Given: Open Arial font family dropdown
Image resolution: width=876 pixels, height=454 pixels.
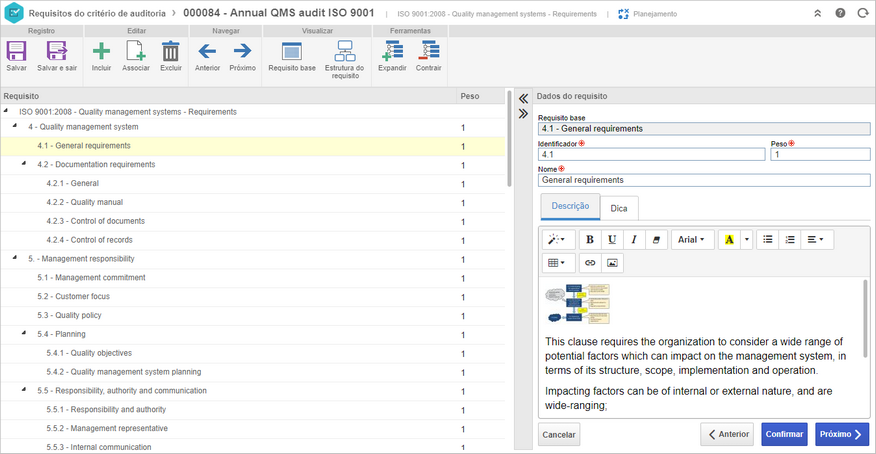Looking at the screenshot, I should (692, 240).
